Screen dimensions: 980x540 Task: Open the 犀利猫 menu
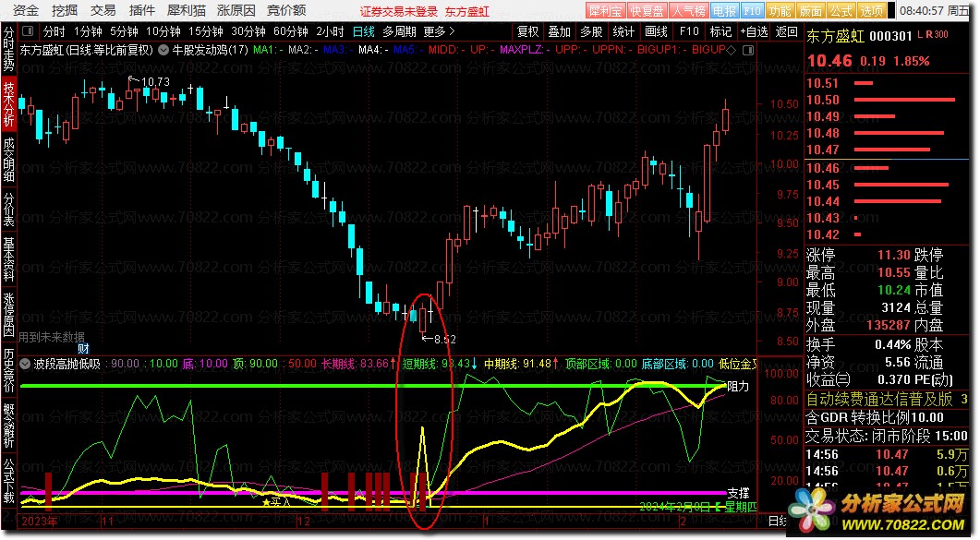[x=187, y=10]
